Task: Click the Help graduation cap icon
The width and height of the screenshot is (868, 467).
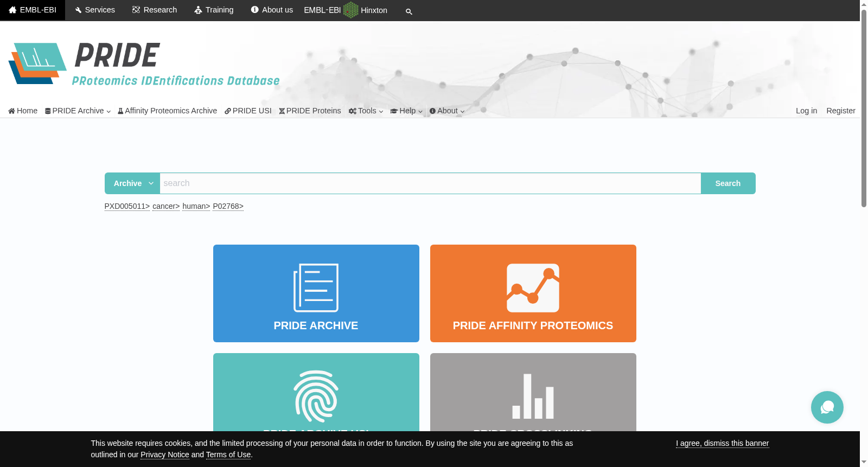Action: pos(394,111)
